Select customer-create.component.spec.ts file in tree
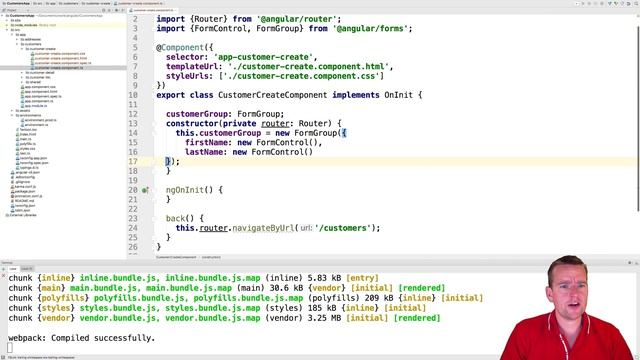Viewport: 640px width, 360px height. pos(60,63)
